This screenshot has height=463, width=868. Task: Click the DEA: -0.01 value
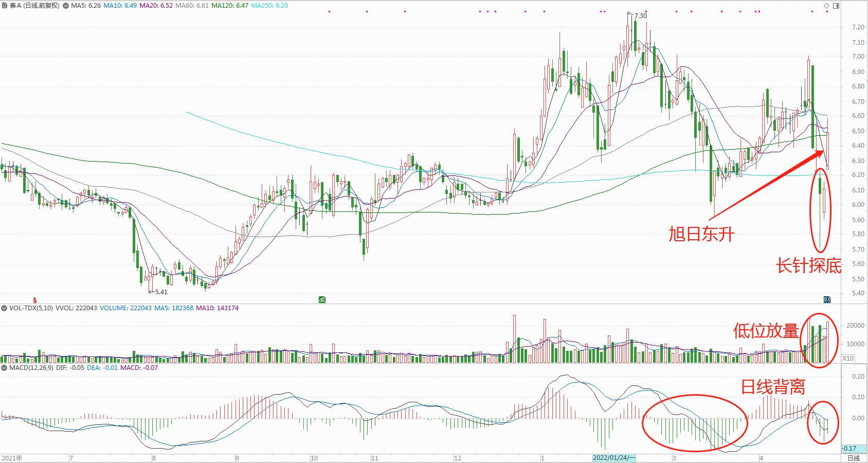tap(103, 368)
